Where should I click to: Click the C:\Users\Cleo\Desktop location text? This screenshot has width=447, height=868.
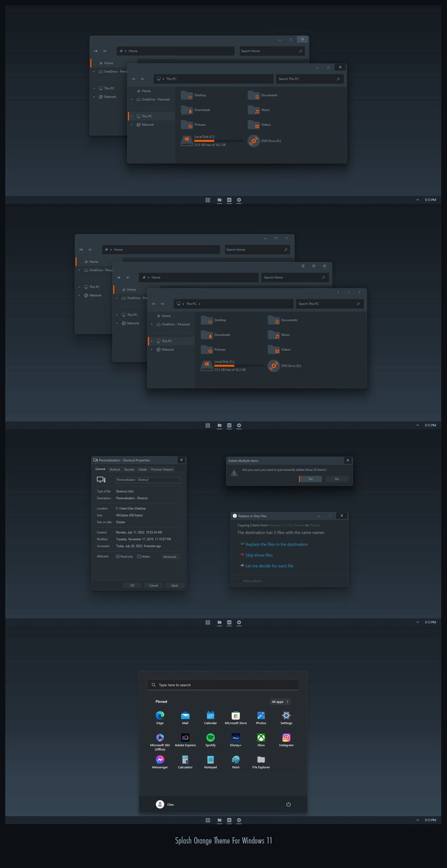point(132,508)
